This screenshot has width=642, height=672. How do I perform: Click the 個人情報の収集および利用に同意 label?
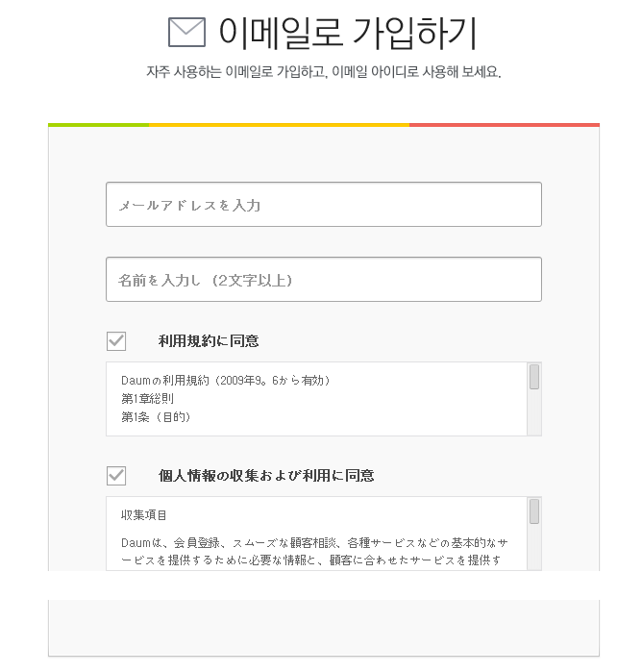tap(266, 476)
